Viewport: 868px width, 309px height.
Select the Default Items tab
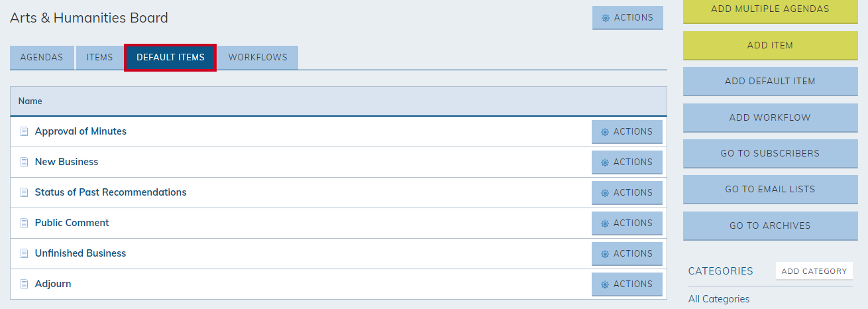[170, 58]
